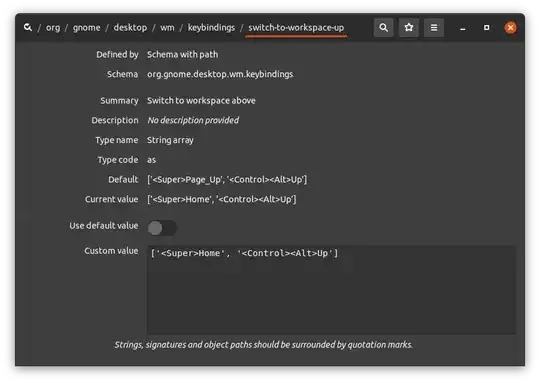Click the dconf root icon in the path bar
This screenshot has width=540, height=383.
(x=28, y=27)
